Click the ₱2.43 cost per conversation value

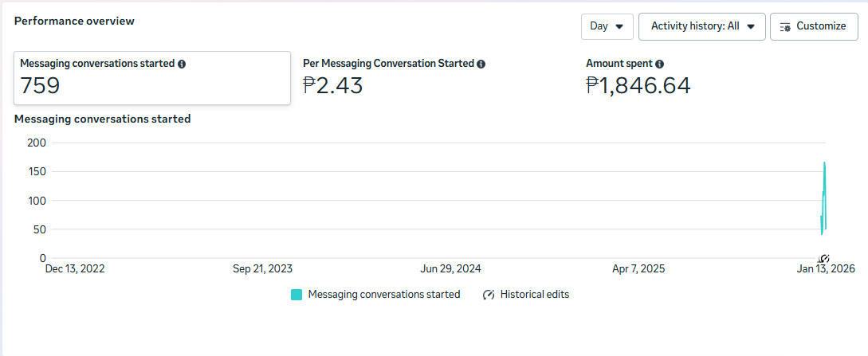332,85
